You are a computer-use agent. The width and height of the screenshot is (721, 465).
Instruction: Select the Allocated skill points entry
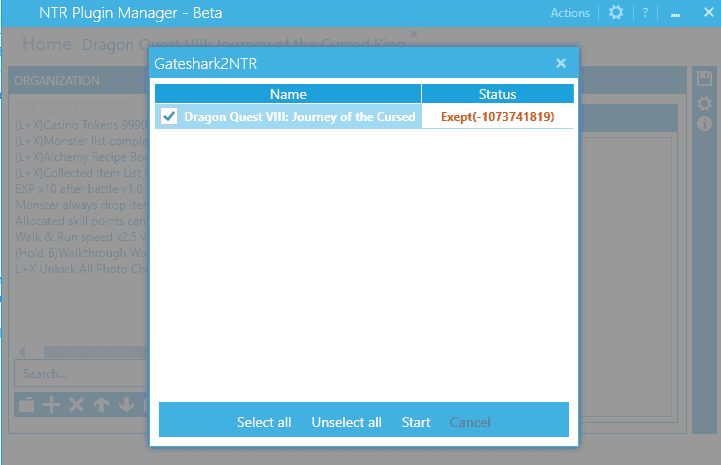click(x=81, y=221)
